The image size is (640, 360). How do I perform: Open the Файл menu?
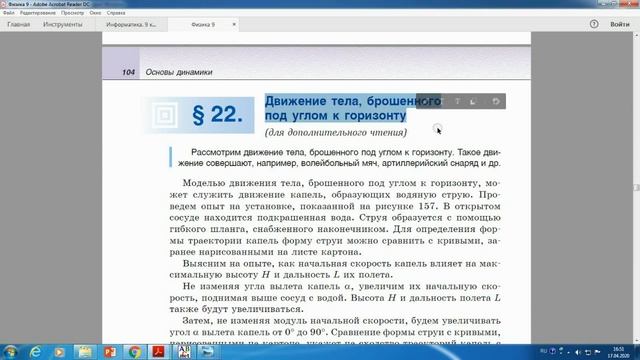coord(8,13)
